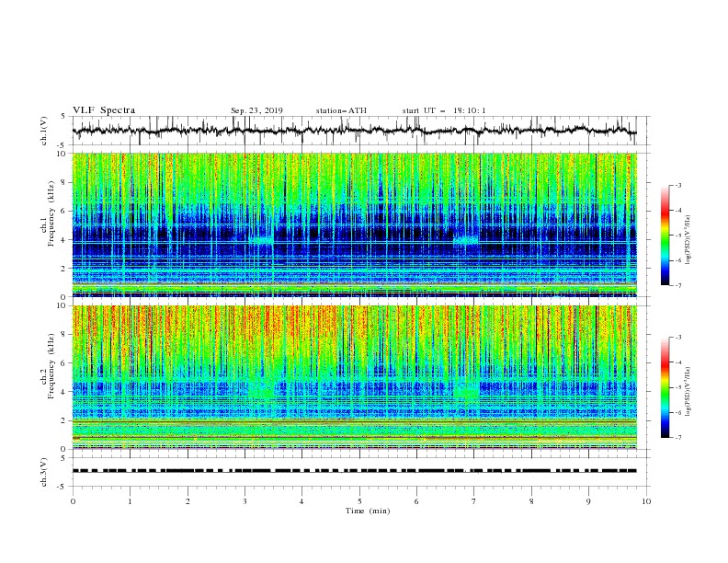Click the "5" tick on ch.3(V) axis
Viewport: 728px width, 563px height.
click(x=64, y=457)
